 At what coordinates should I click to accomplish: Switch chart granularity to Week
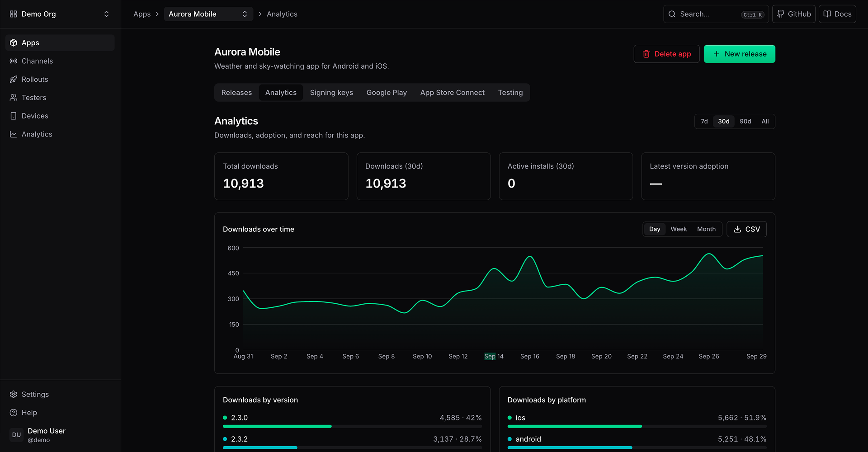coord(679,229)
